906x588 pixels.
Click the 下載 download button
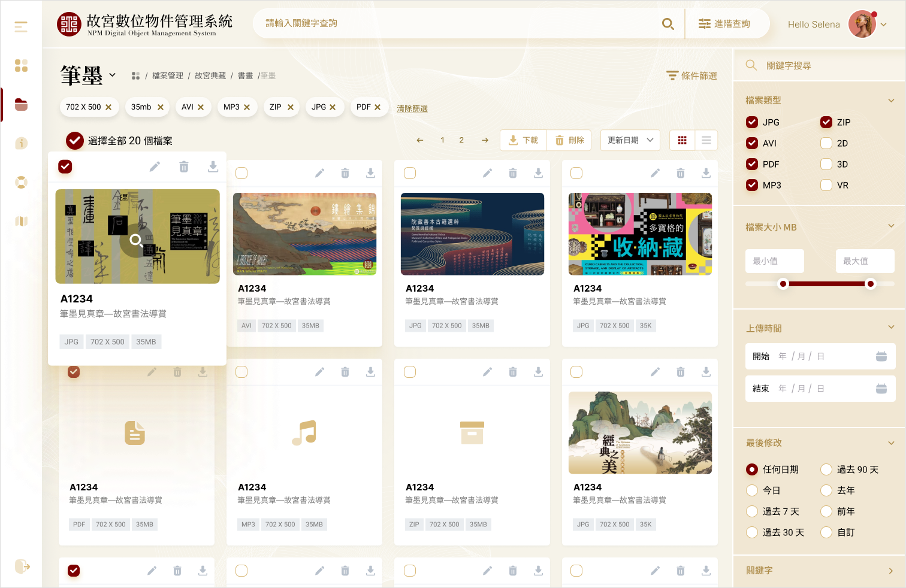coord(523,140)
